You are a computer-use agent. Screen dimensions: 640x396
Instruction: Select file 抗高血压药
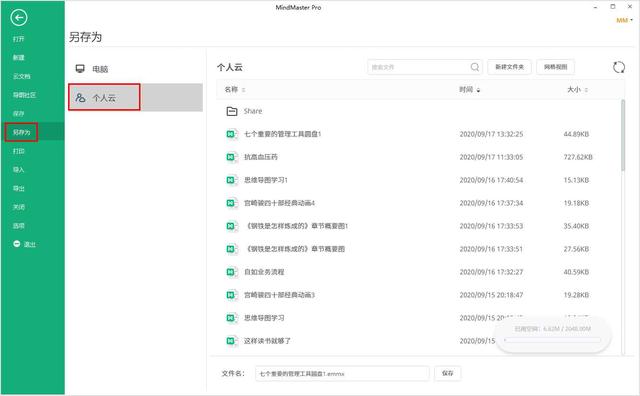pyautogui.click(x=260, y=157)
